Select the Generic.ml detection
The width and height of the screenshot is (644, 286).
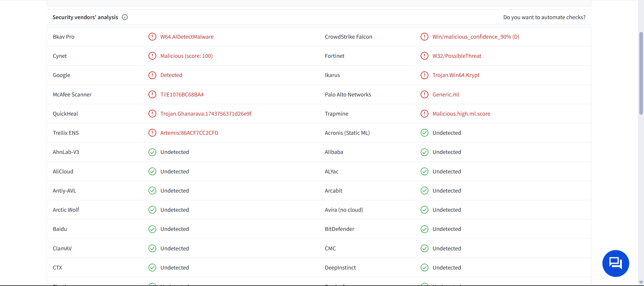pos(446,94)
